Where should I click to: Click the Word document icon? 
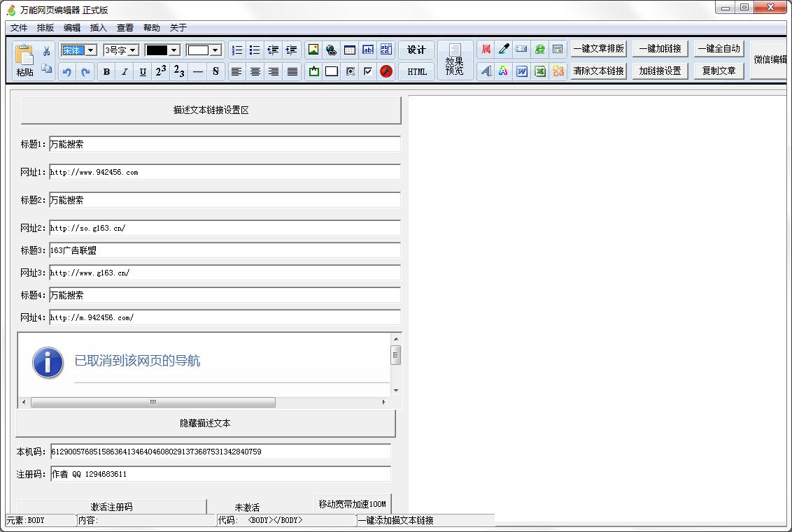tap(521, 71)
